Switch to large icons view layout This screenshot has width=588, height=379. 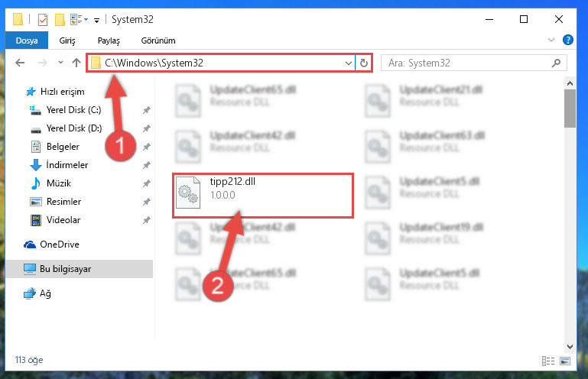coord(565,361)
